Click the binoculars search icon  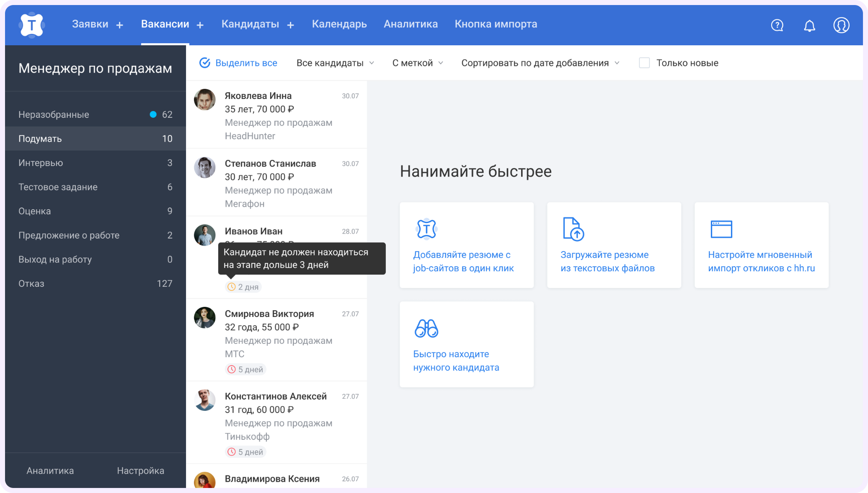426,328
